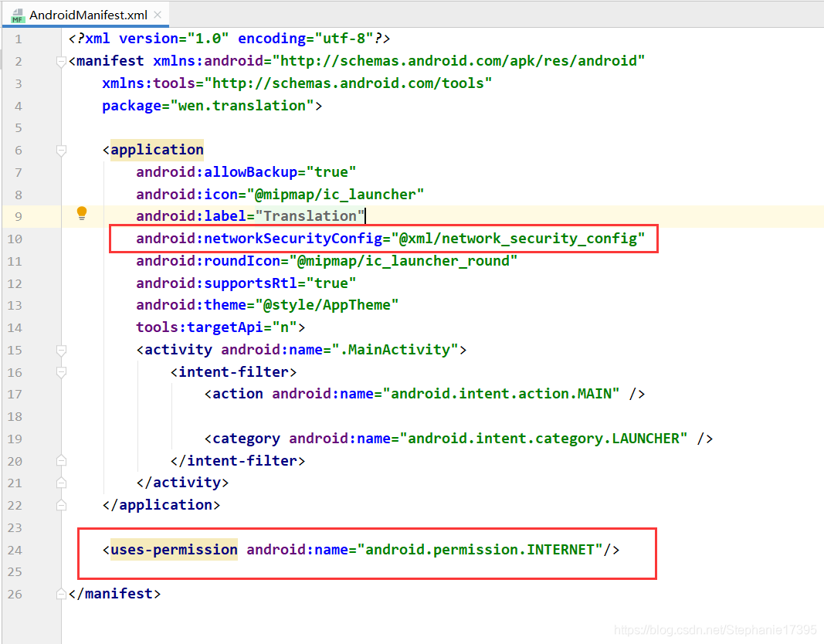Click android:allowBackup="true" attribute
The width and height of the screenshot is (824, 644).
tap(246, 172)
